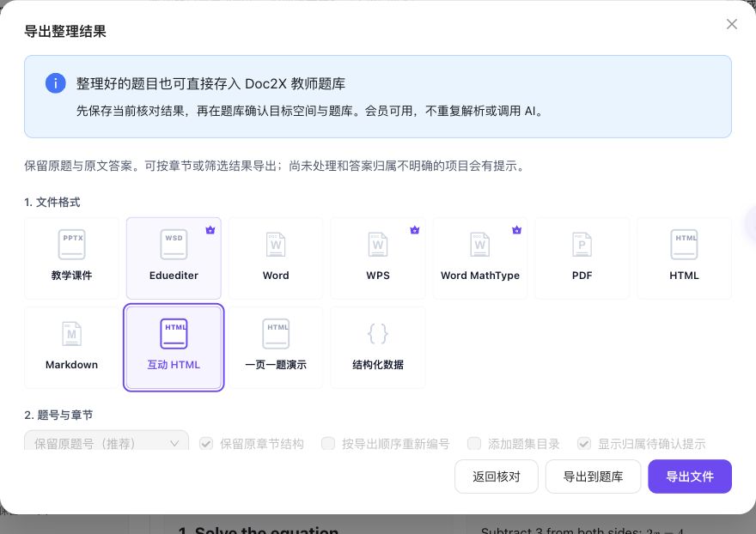Pick the 结构化数据 braces format card
This screenshot has width=756, height=534.
click(x=378, y=348)
